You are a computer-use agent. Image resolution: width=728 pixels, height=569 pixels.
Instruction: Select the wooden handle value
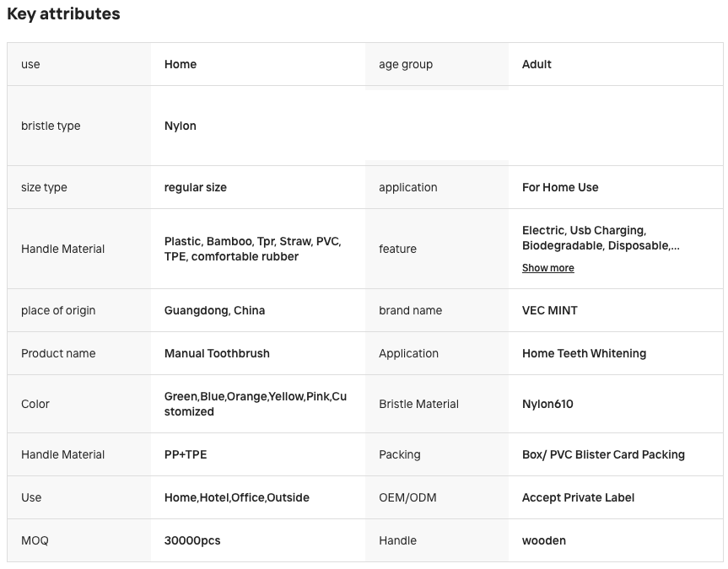click(x=543, y=540)
